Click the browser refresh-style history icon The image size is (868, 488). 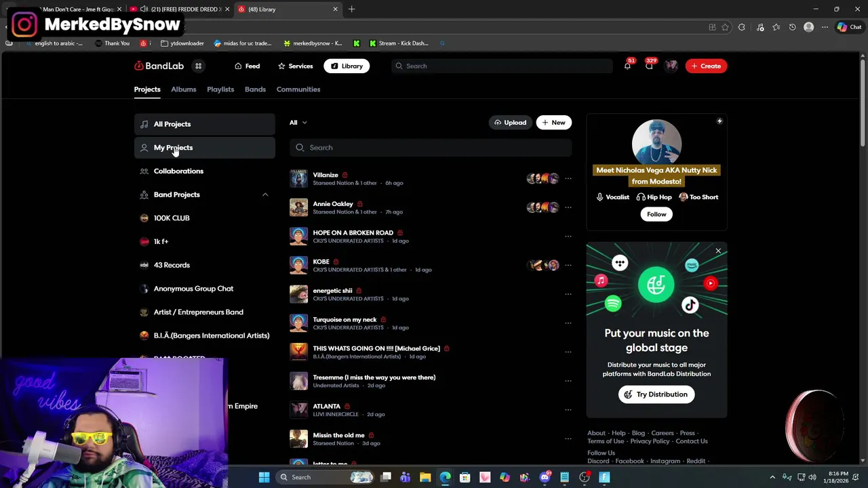tap(792, 27)
